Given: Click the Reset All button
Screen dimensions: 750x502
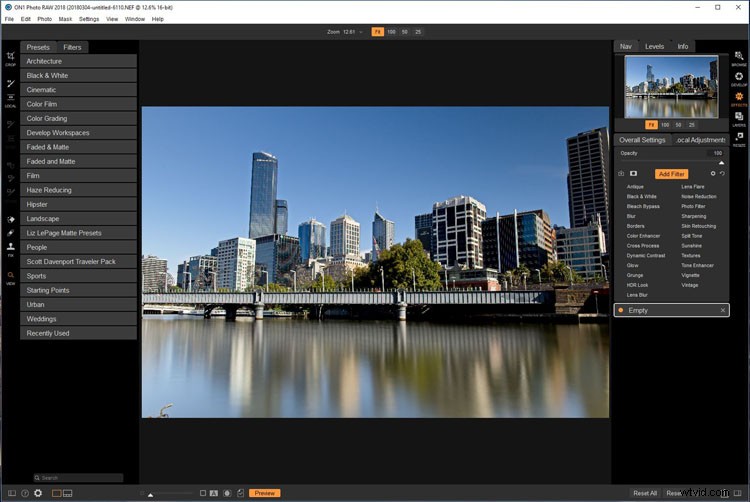Looking at the screenshot, I should click(645, 493).
